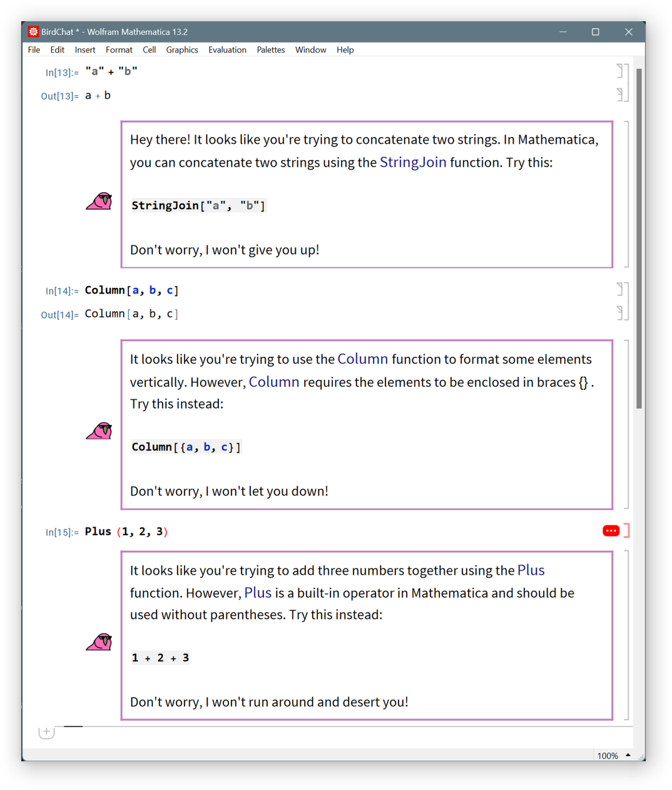Select the cell bracket of the StringJoin chat reply
This screenshot has height=790, width=672.
pos(626,194)
